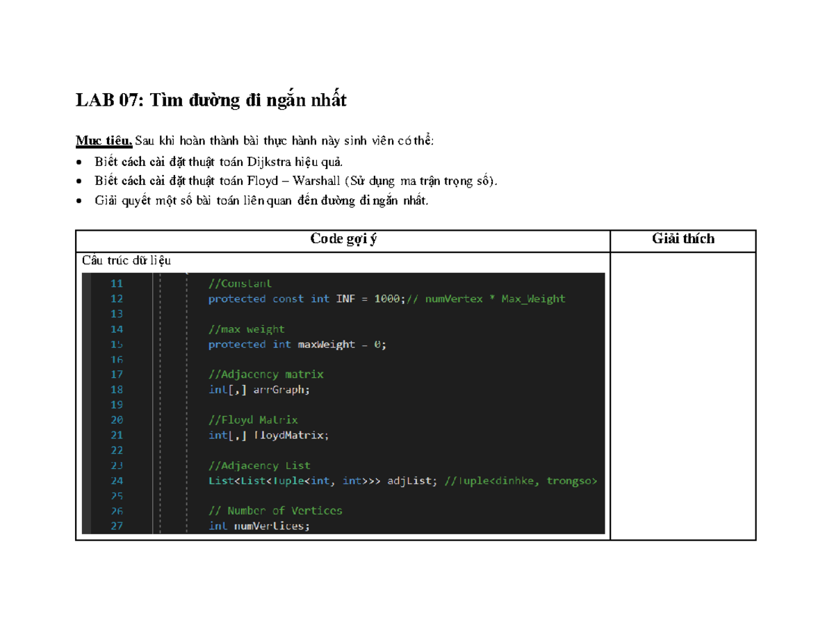Click the Giải thích column header
834x644 pixels.
[x=682, y=239]
